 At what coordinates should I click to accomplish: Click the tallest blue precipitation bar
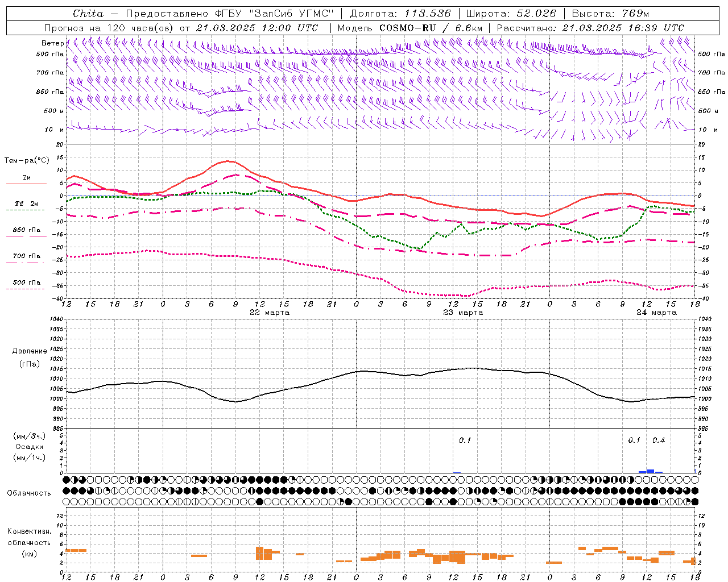[x=651, y=471]
